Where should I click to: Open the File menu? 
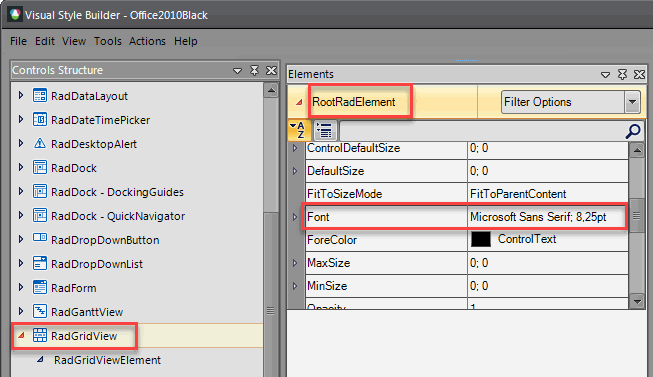[18, 41]
